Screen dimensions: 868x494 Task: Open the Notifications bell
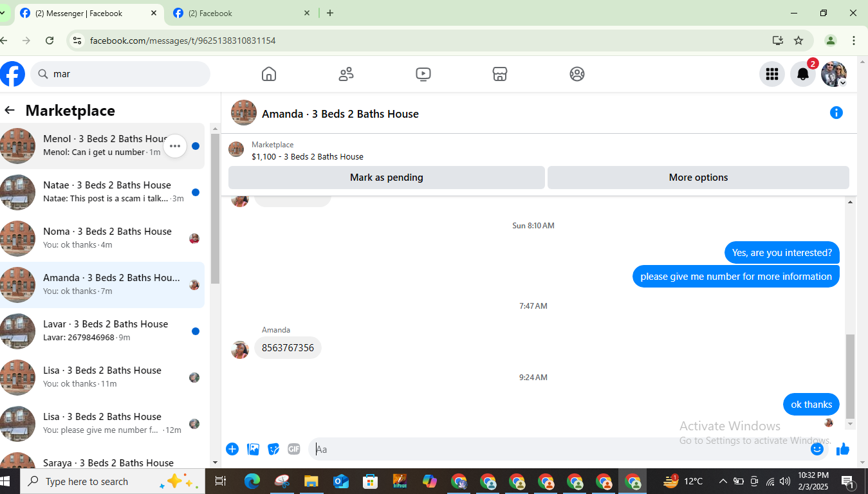coord(803,74)
